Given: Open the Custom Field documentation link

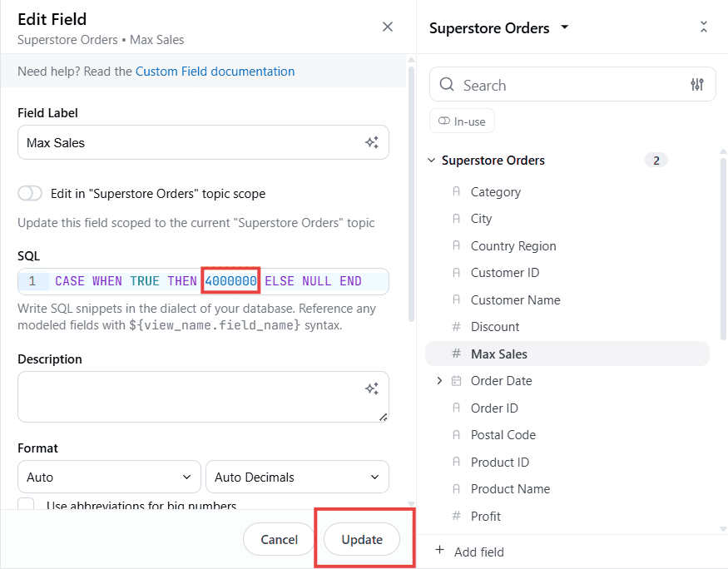Looking at the screenshot, I should pyautogui.click(x=215, y=72).
